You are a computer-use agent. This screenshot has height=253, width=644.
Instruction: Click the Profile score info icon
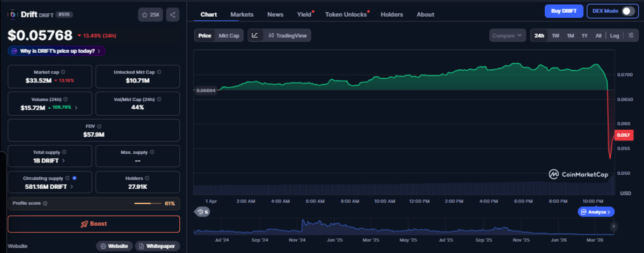coord(45,204)
